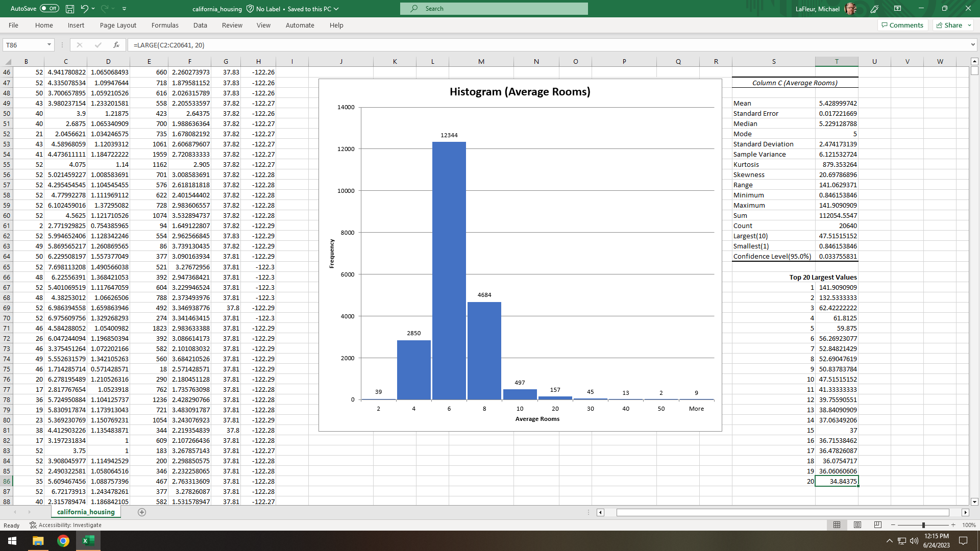The image size is (980, 551).
Task: Open the Share button dropdown arrow
Action: click(x=969, y=25)
